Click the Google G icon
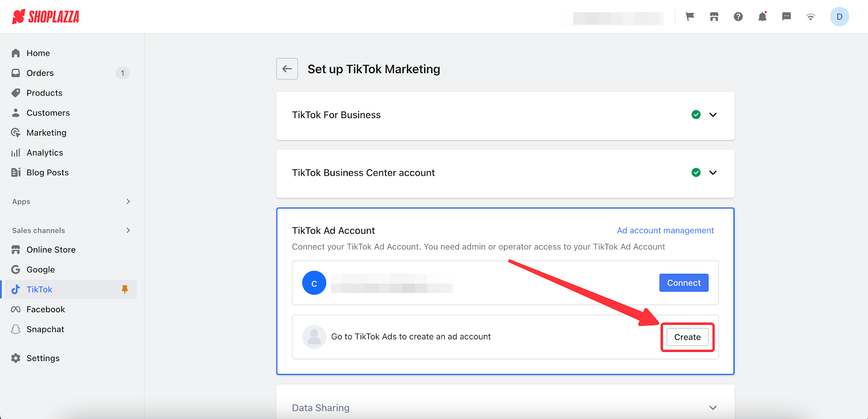 tap(16, 269)
